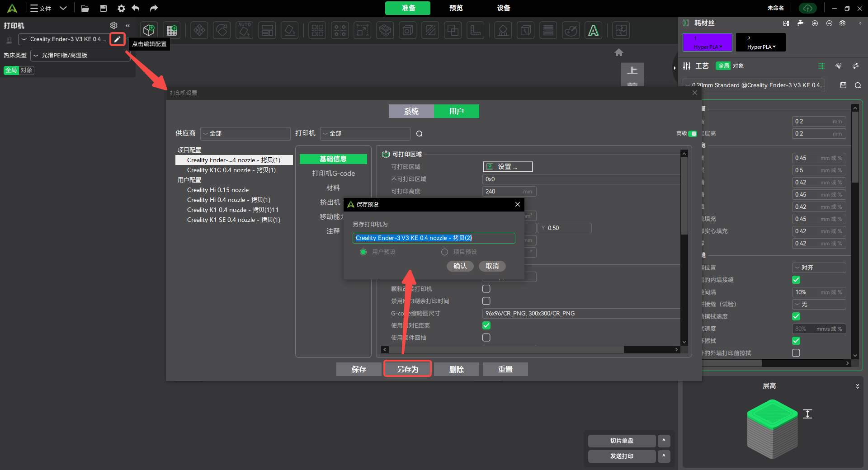Click the preset name input field
Screen dimensions: 868x470
(x=434, y=238)
